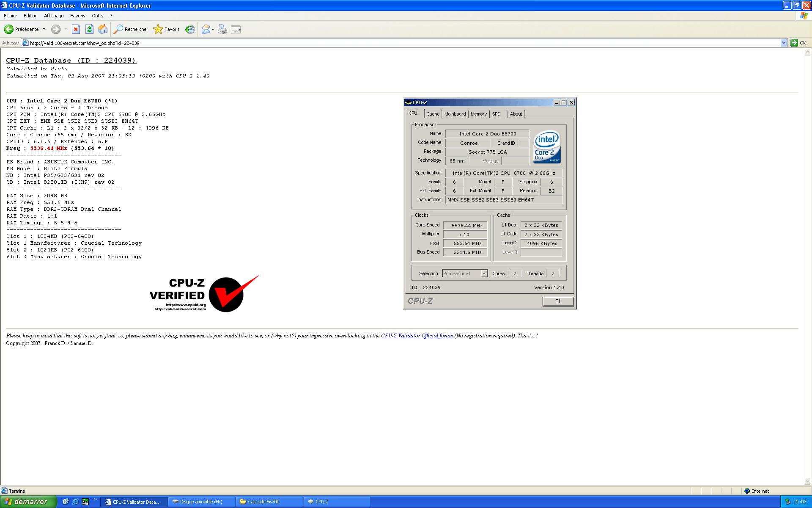
Task: Click the "Submitted by Pinto" text
Action: (x=37, y=69)
